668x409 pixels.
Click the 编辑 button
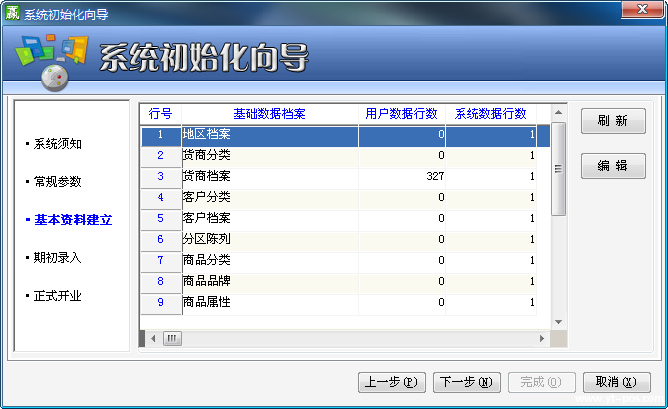click(613, 166)
